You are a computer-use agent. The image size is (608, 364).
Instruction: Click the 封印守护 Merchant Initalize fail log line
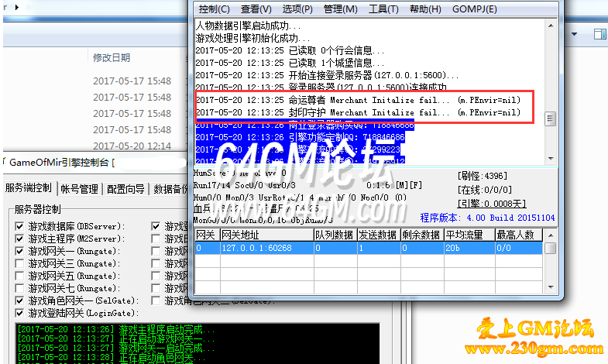point(358,112)
